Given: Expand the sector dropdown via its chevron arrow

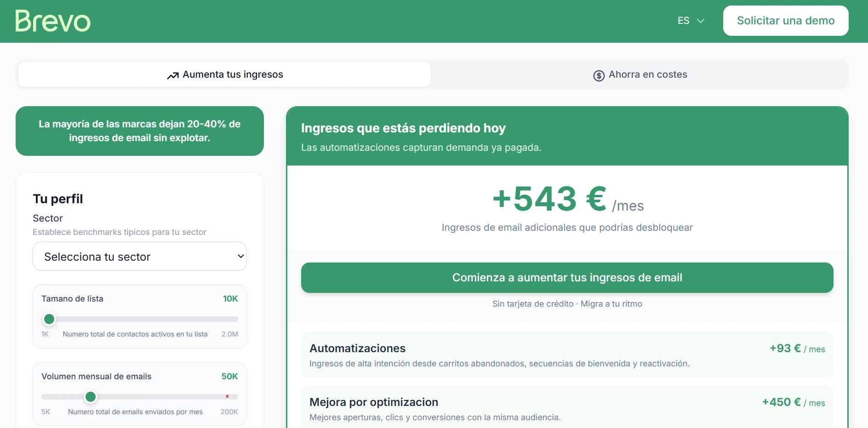Looking at the screenshot, I should (241, 256).
